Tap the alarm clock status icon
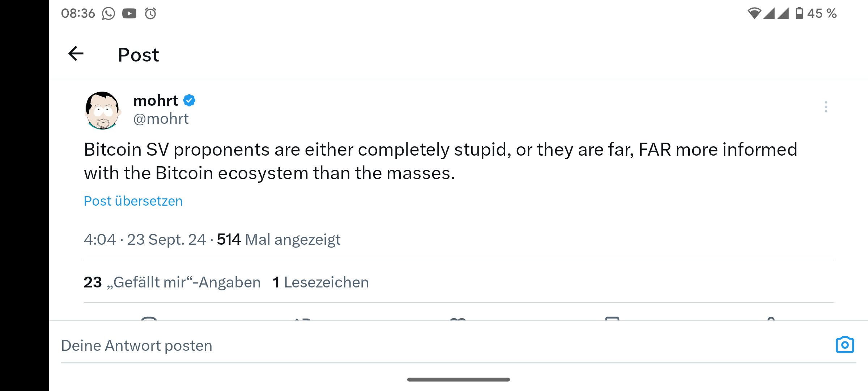This screenshot has height=391, width=868. pyautogui.click(x=150, y=14)
